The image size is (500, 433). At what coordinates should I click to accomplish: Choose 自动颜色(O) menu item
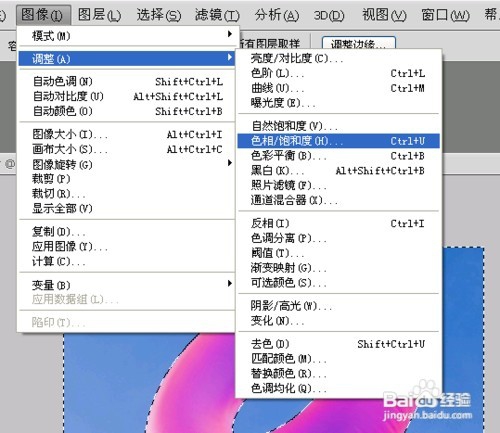click(127, 111)
